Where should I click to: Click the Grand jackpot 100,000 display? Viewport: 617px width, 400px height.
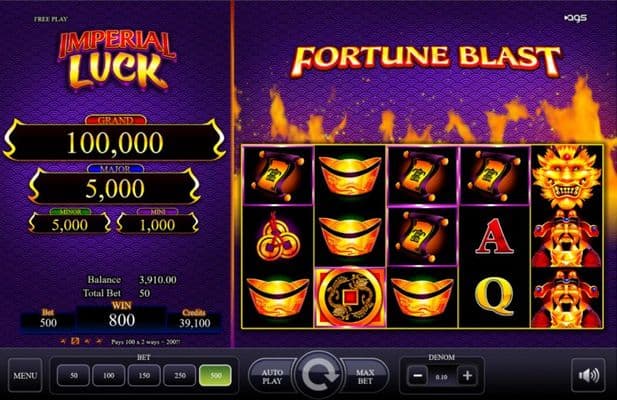pos(115,142)
